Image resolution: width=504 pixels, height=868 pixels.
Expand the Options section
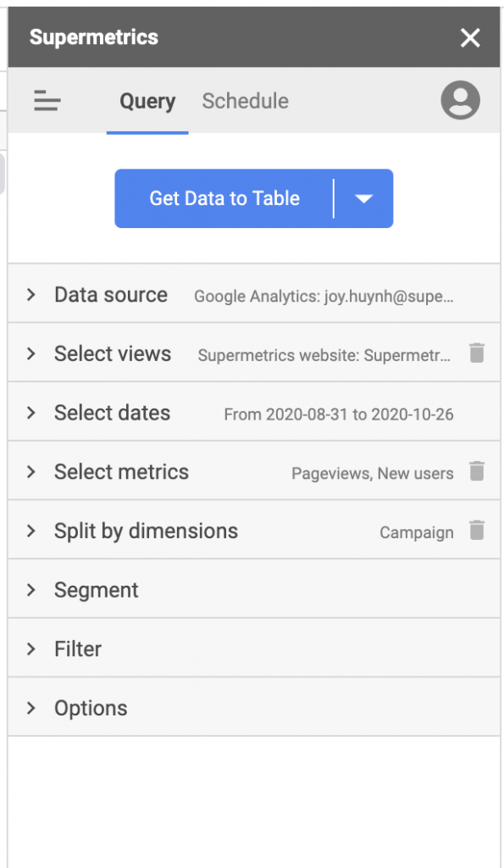(254, 708)
